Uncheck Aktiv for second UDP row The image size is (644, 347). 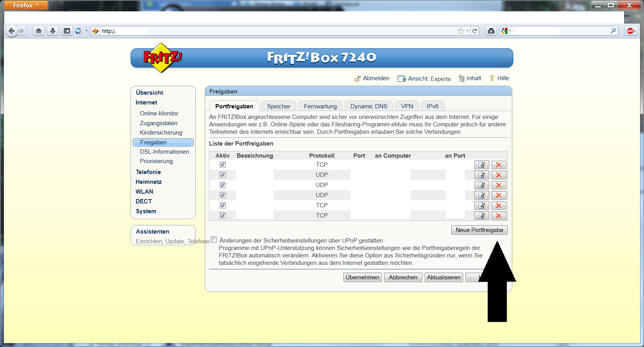223,185
